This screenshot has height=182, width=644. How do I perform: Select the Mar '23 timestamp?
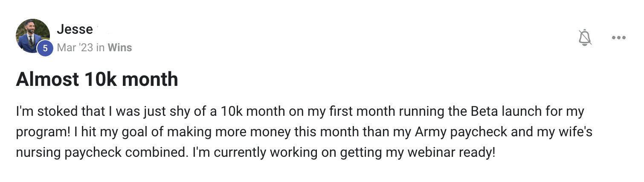tap(75, 47)
